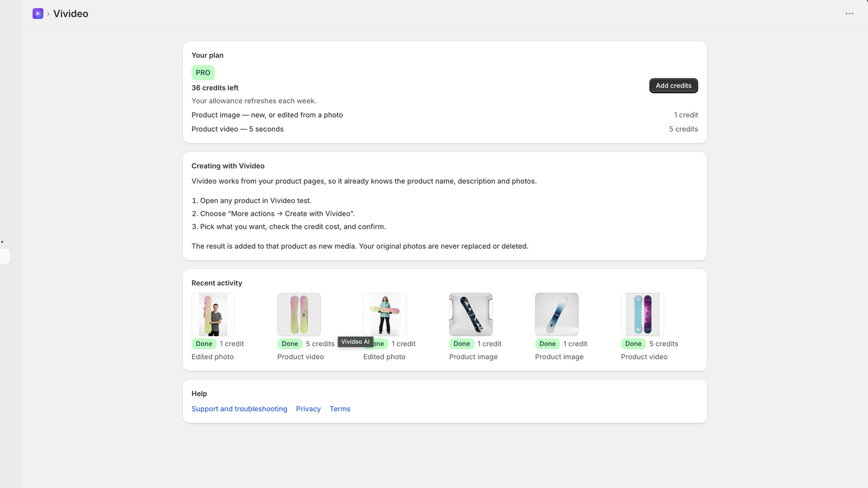Open the Privacy link
Viewport: 868px width, 488px height.
pos(308,409)
